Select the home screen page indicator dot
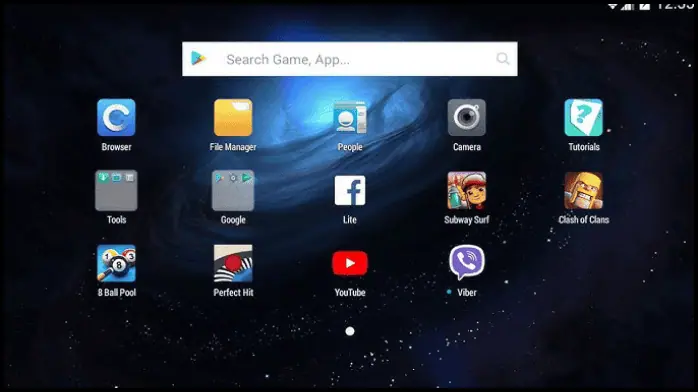The image size is (698, 392). click(x=350, y=331)
